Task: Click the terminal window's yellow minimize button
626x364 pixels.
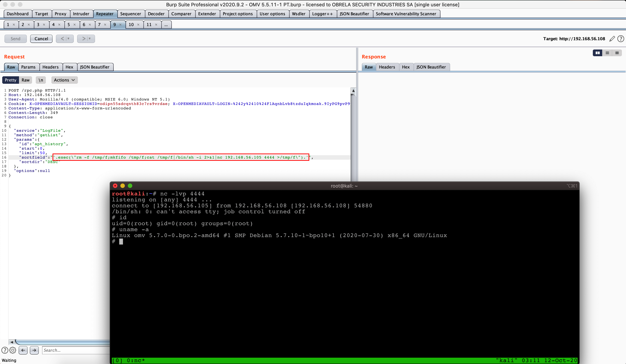Action: [122, 186]
